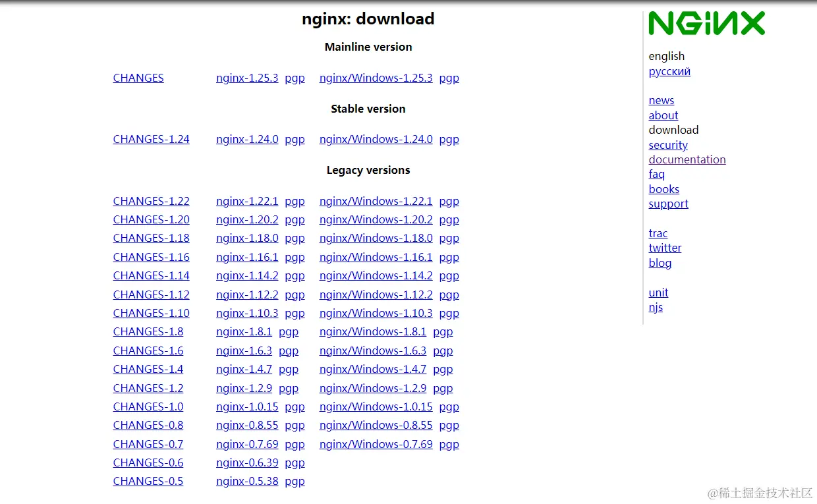Open CHANGES-1.22 link
The height and width of the screenshot is (504, 817).
pyautogui.click(x=151, y=201)
